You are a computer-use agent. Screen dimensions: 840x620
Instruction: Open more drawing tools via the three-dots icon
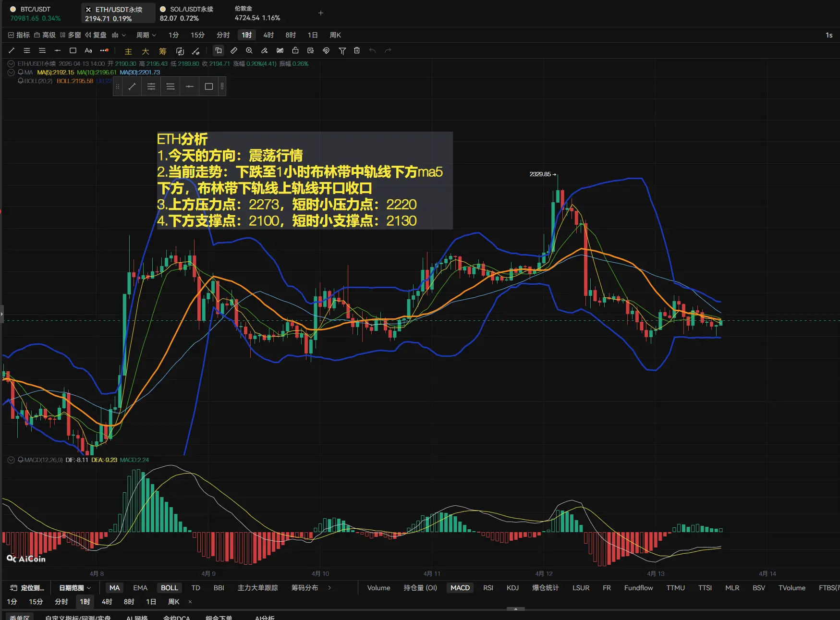click(104, 50)
